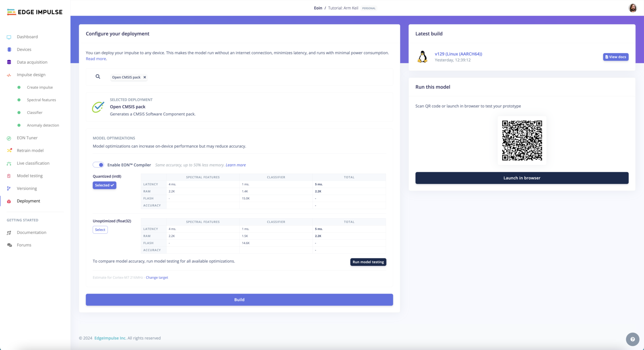Click Quantized 1.4K classifier RAM value
The height and width of the screenshot is (350, 644).
[x=245, y=191]
